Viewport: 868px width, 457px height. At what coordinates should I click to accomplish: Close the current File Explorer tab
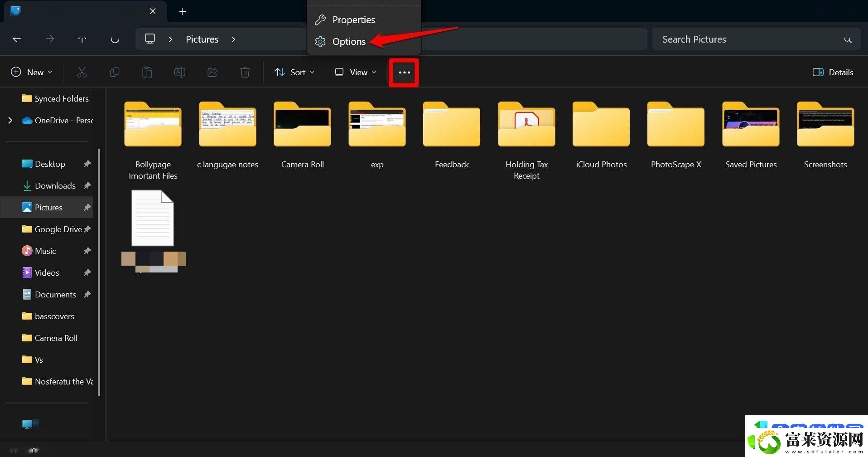click(153, 11)
